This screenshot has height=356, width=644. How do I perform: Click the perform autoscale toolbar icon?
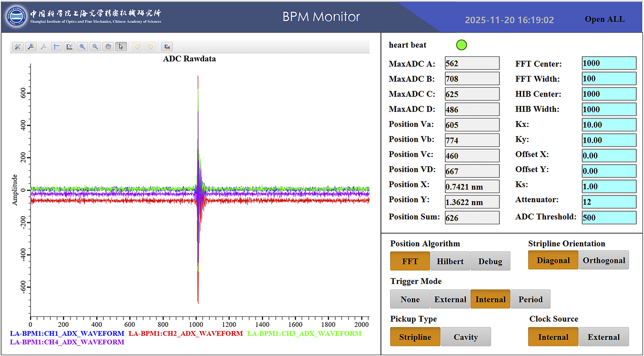pos(167,47)
